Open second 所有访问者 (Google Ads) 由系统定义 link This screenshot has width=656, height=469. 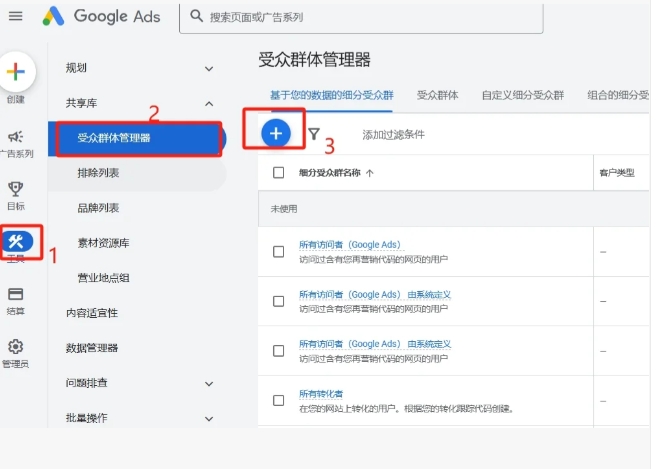point(375,295)
